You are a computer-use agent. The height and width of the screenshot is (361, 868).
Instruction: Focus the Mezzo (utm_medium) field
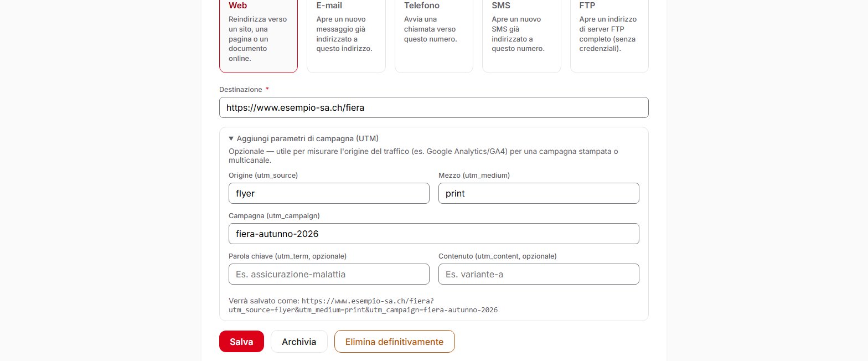(x=539, y=193)
